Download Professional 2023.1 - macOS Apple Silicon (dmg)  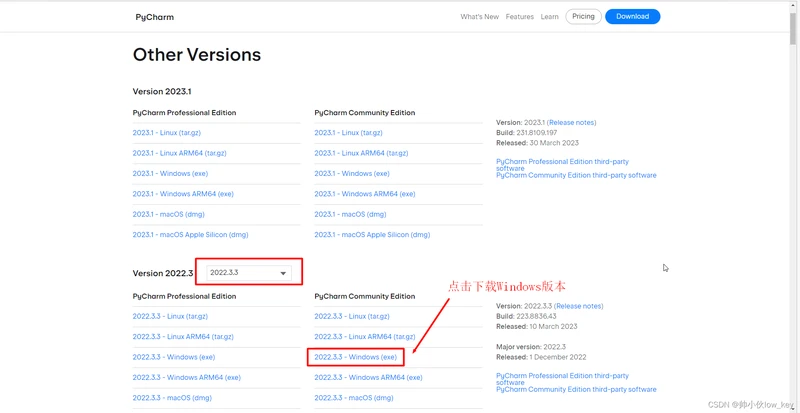pos(190,235)
